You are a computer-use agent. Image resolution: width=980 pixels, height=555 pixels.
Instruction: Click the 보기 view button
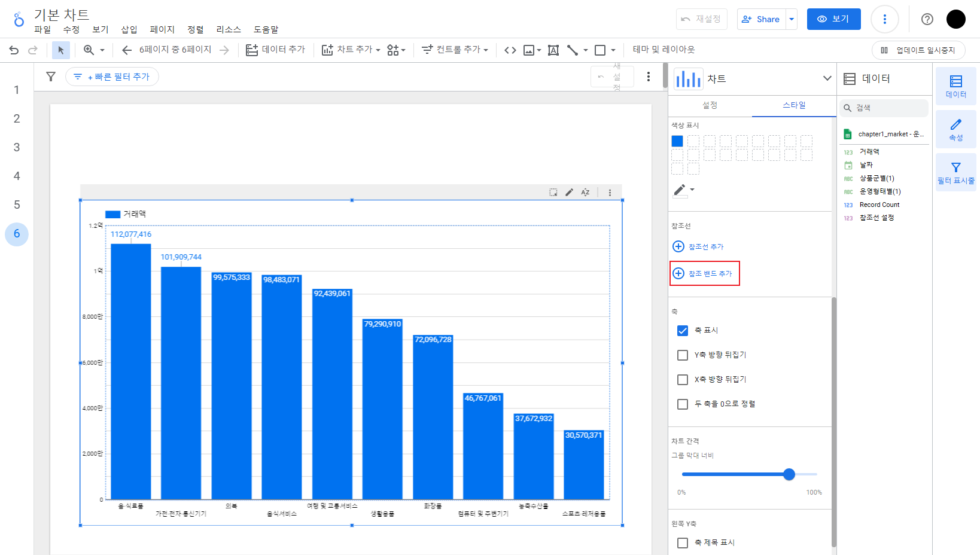833,19
